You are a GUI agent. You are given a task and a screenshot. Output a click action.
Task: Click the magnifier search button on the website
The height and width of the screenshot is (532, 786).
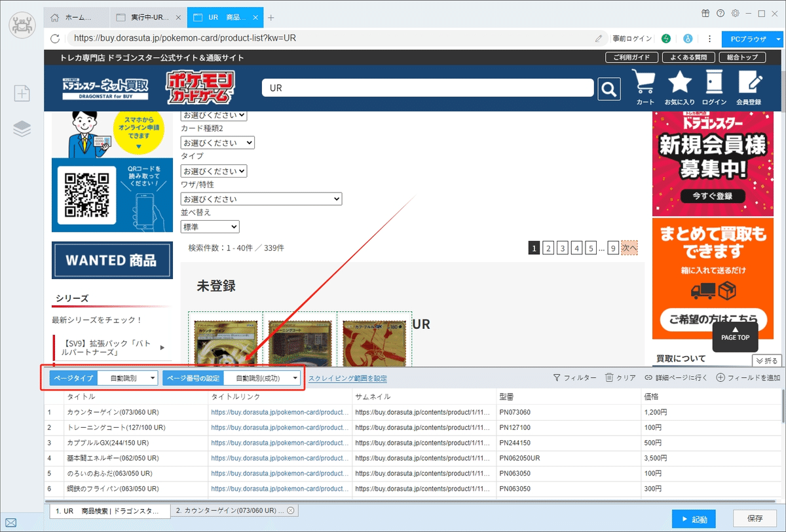coord(609,88)
